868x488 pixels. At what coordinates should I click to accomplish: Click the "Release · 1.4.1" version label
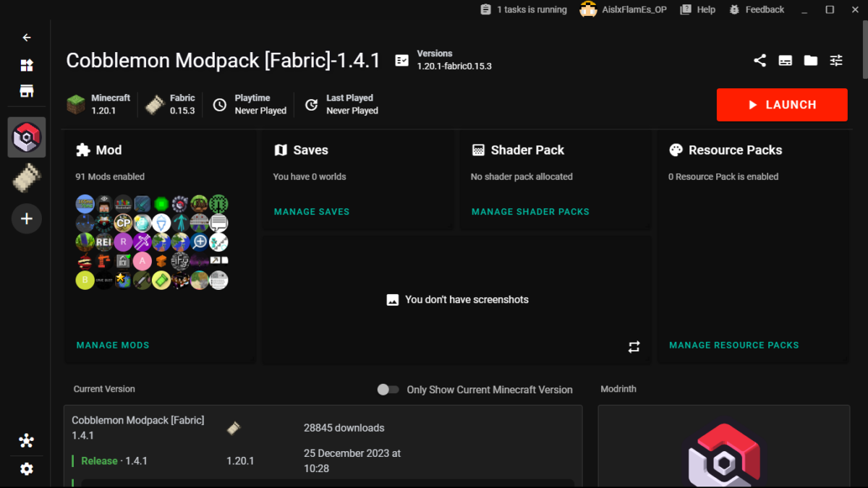pyautogui.click(x=114, y=461)
